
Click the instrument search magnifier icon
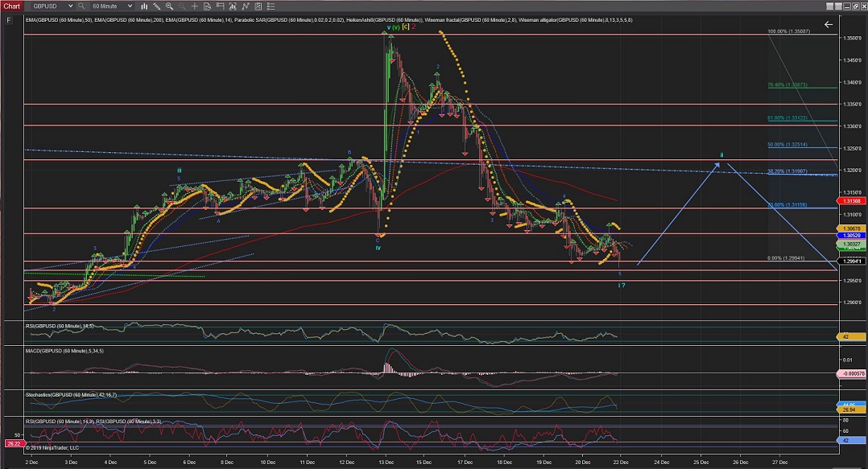click(81, 6)
